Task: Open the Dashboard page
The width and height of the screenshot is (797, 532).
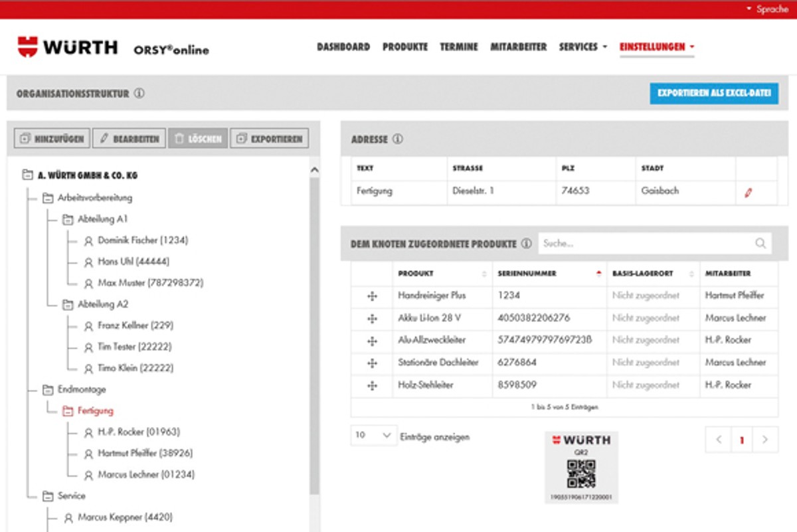Action: (343, 47)
